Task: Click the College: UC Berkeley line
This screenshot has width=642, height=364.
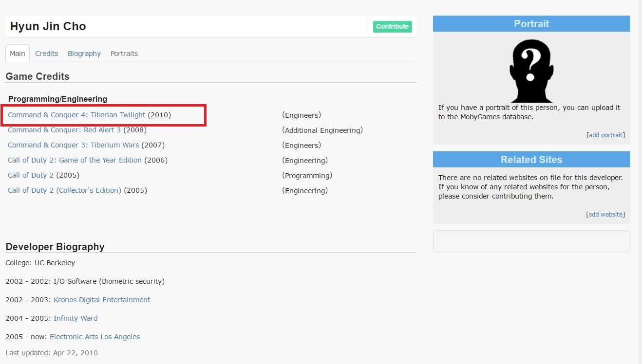Action: click(x=40, y=263)
